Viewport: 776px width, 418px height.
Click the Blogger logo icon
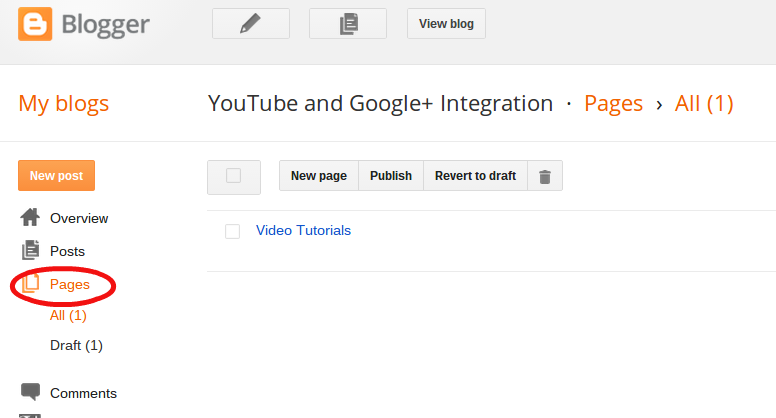point(35,24)
